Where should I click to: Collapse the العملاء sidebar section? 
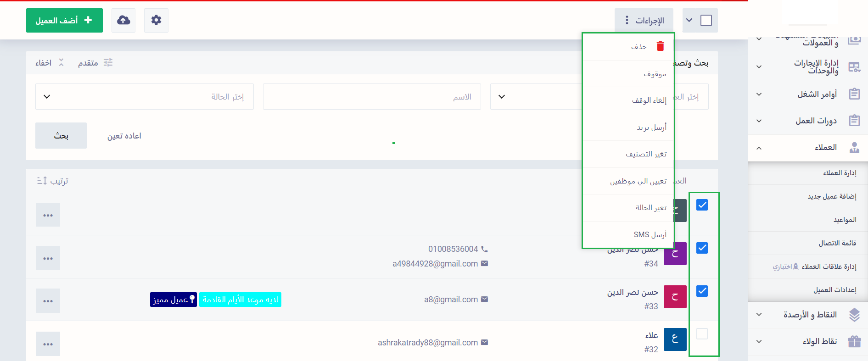point(759,148)
